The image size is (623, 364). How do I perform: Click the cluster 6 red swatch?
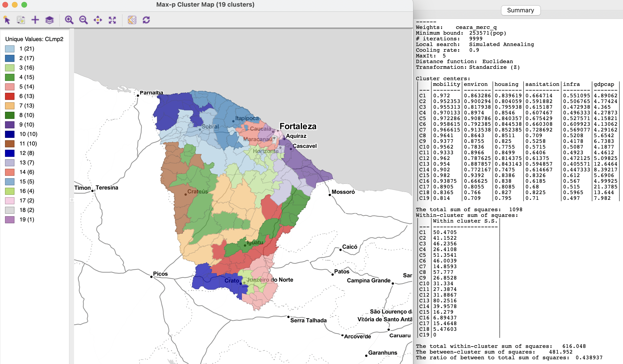coord(10,96)
